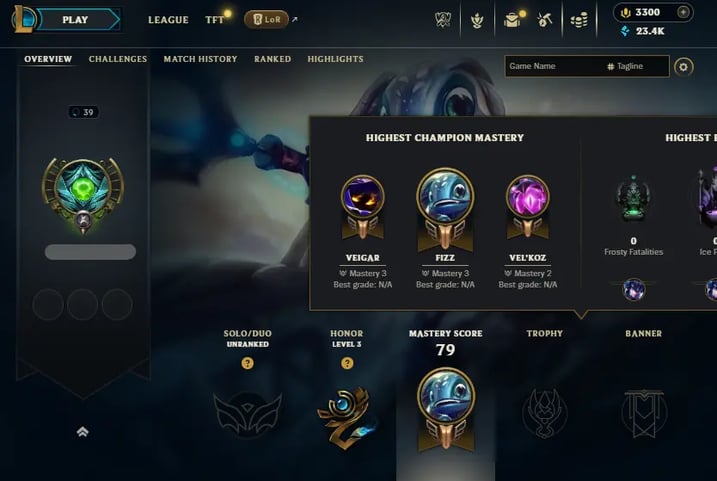This screenshot has height=481, width=717.
Task: Select the Ranked tab
Action: [273, 59]
